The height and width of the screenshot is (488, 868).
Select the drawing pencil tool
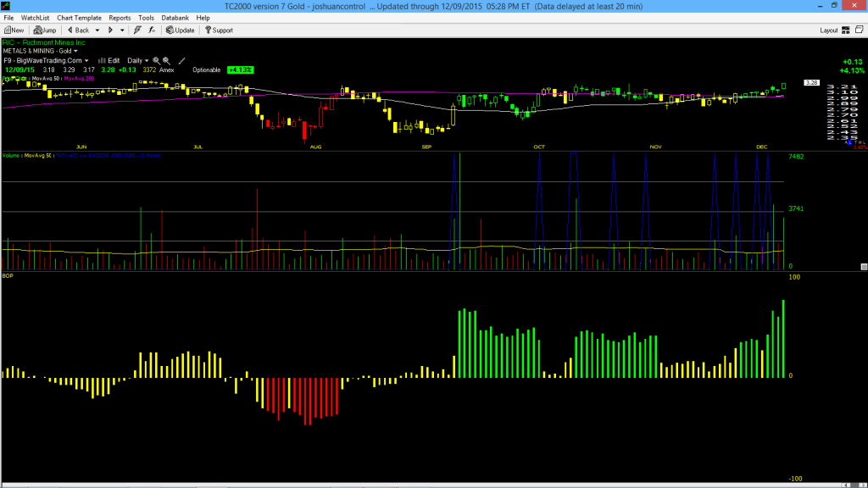click(x=181, y=61)
